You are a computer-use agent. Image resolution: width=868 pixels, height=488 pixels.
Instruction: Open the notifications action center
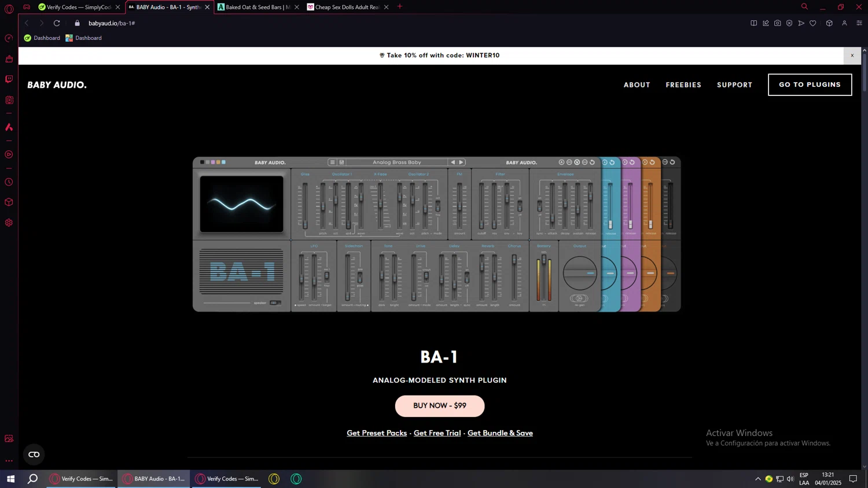pos(853,479)
